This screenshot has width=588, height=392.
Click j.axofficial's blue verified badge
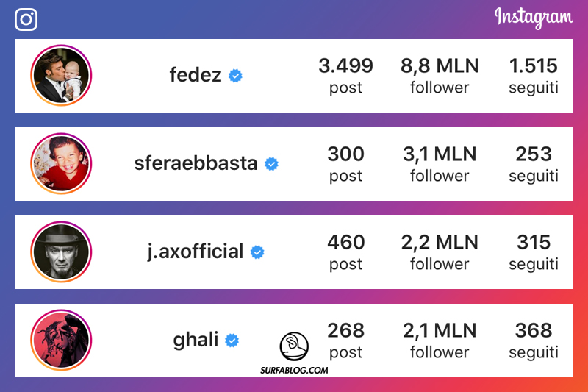[257, 252]
